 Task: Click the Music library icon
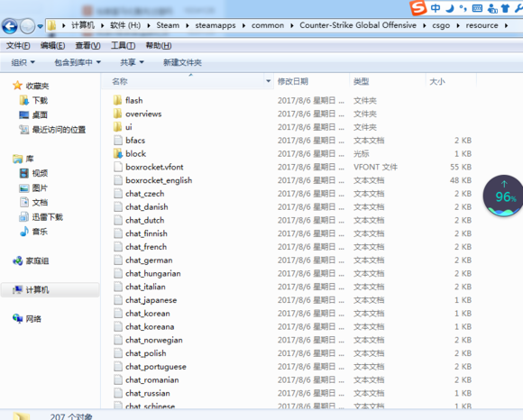click(x=24, y=231)
